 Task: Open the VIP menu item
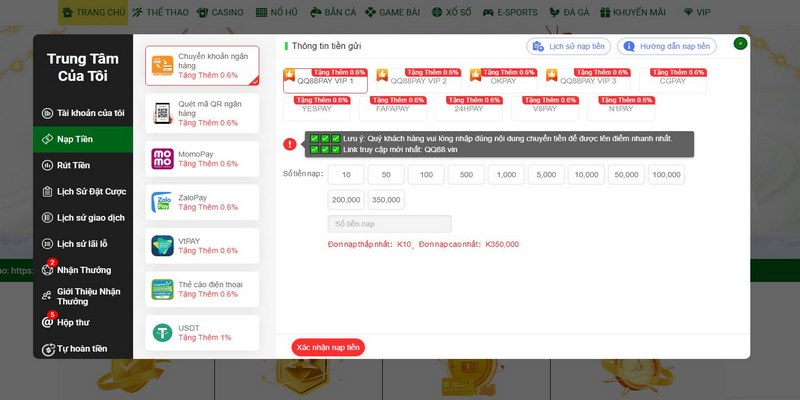click(696, 12)
